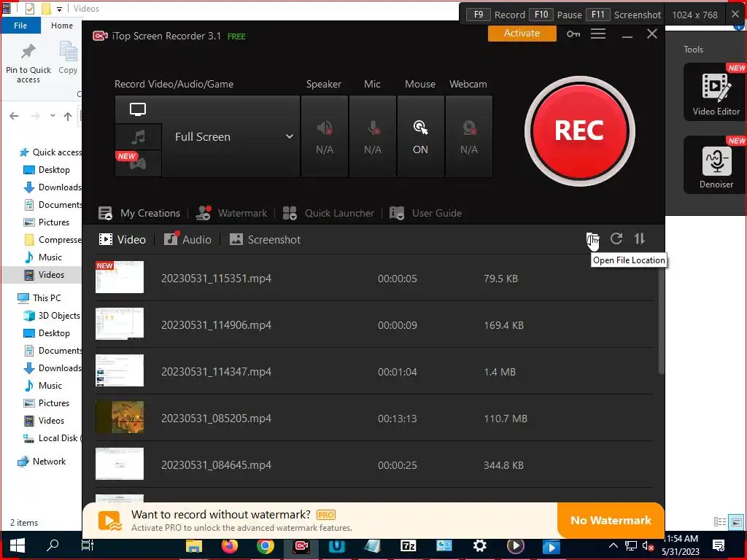Image resolution: width=747 pixels, height=560 pixels.
Task: Select Network in Explorer sidebar
Action: pos(42,462)
